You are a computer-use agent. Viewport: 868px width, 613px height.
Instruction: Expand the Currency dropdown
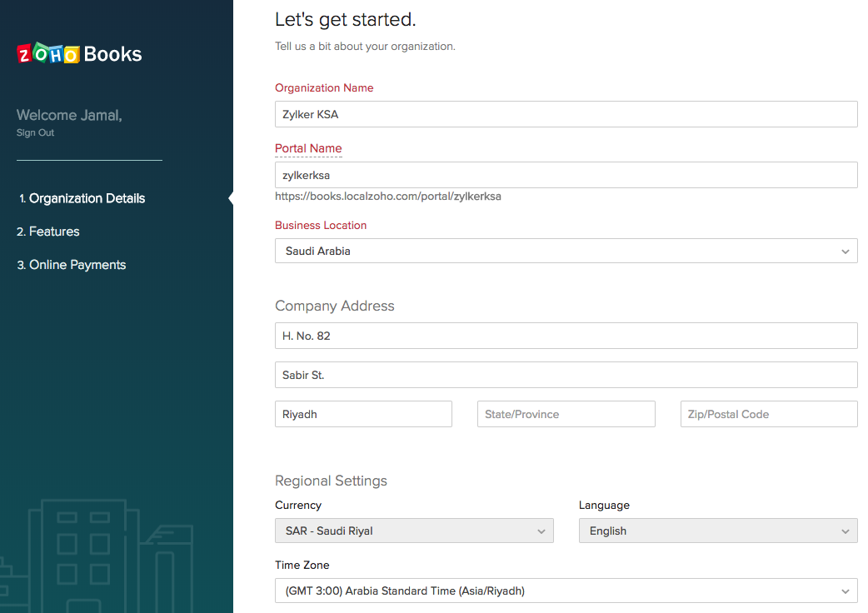(414, 531)
